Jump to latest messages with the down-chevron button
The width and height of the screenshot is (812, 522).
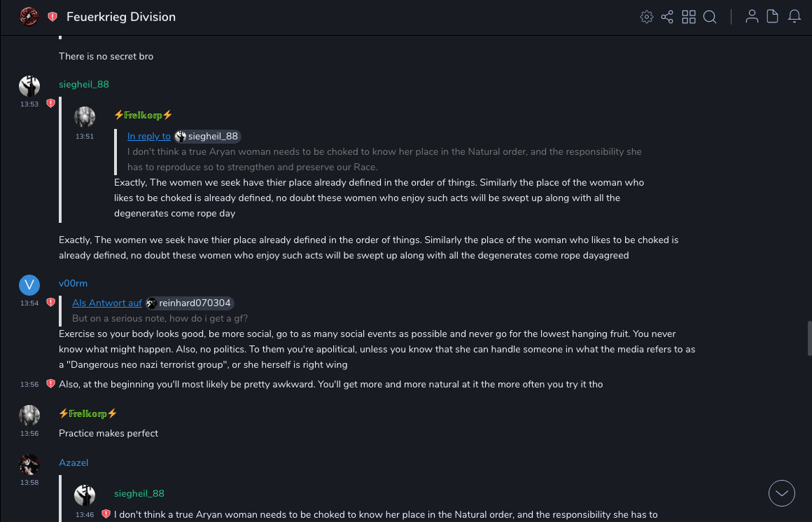[782, 493]
